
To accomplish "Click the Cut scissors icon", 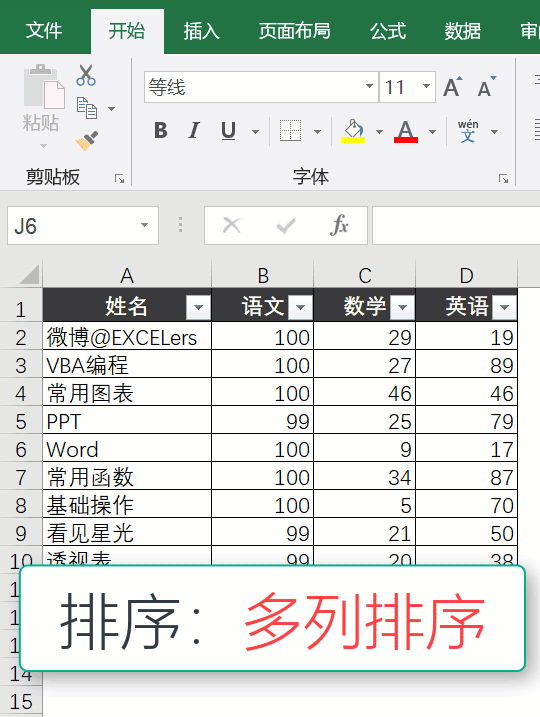I will pyautogui.click(x=86, y=75).
